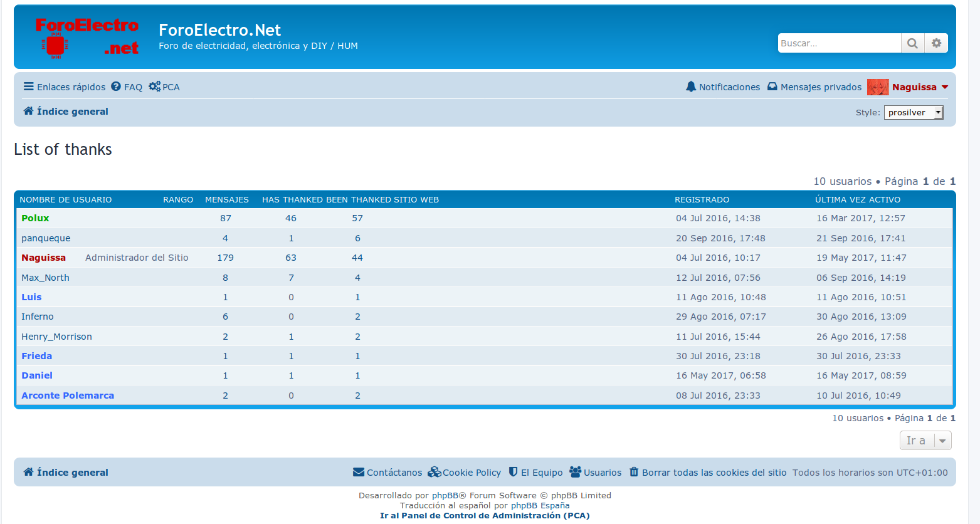Click into the Buscar search field
The width and height of the screenshot is (980, 524).
[x=838, y=43]
